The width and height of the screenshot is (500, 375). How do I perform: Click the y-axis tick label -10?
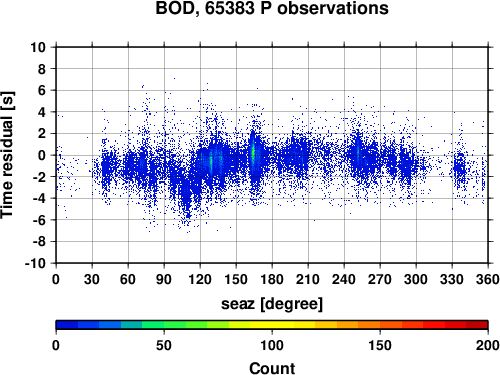[35, 263]
